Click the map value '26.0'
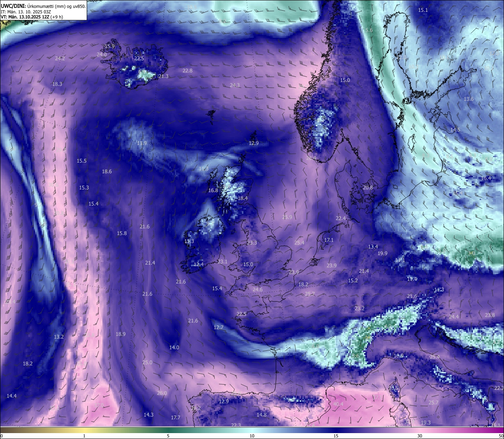Image resolution: width=504 pixels, height=439 pixels. (162, 393)
